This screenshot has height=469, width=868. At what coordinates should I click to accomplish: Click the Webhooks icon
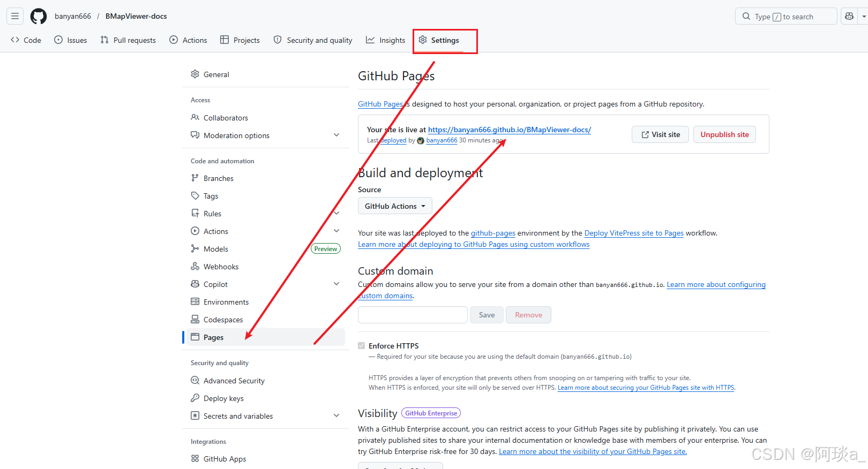[x=195, y=266]
